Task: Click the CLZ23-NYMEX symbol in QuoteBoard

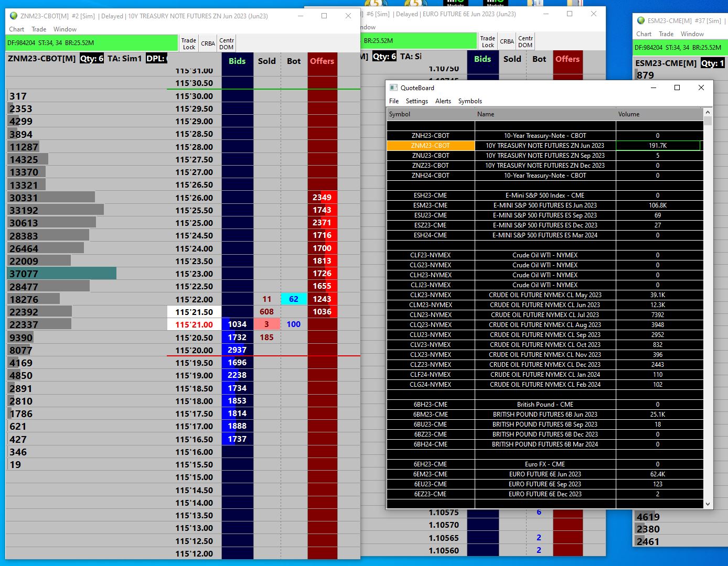Action: pyautogui.click(x=431, y=365)
